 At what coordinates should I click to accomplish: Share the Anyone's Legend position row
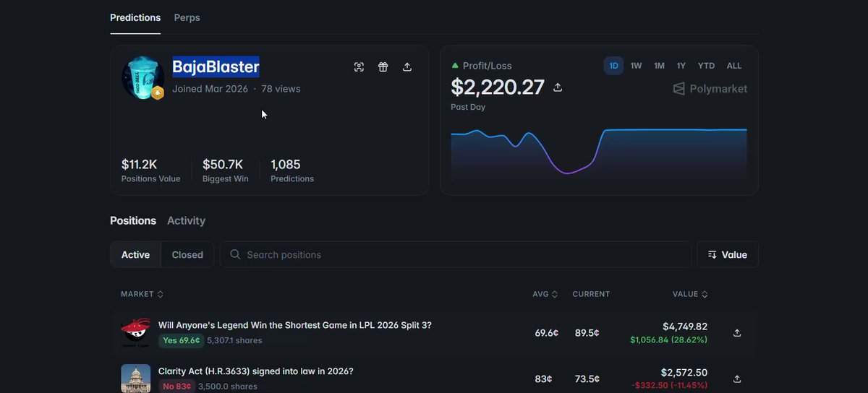737,333
